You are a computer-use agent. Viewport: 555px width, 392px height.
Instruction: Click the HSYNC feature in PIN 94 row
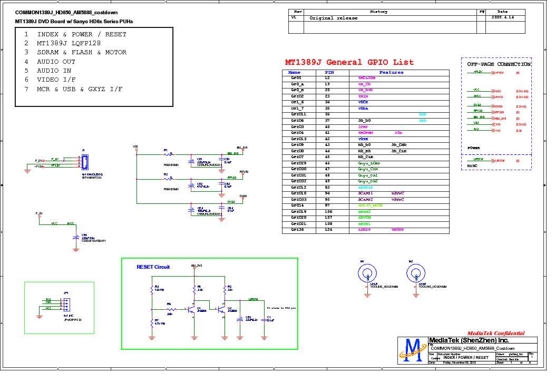[x=397, y=193]
